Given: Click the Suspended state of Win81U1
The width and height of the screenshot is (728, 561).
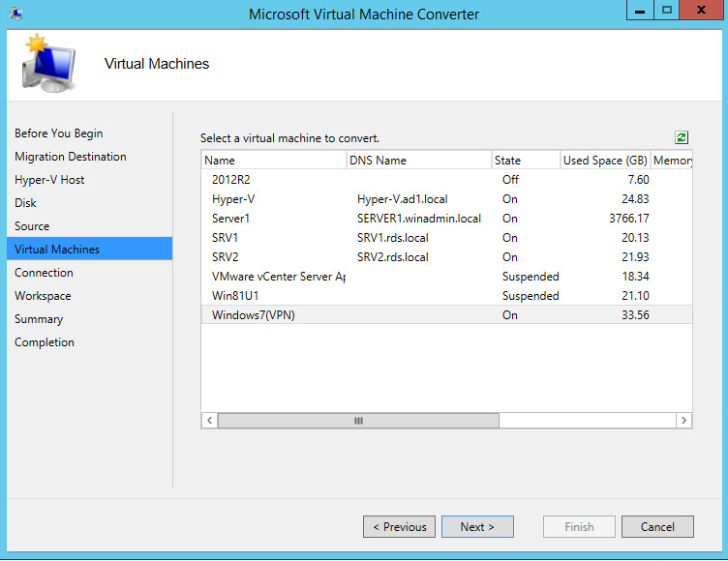Looking at the screenshot, I should pyautogui.click(x=531, y=296).
